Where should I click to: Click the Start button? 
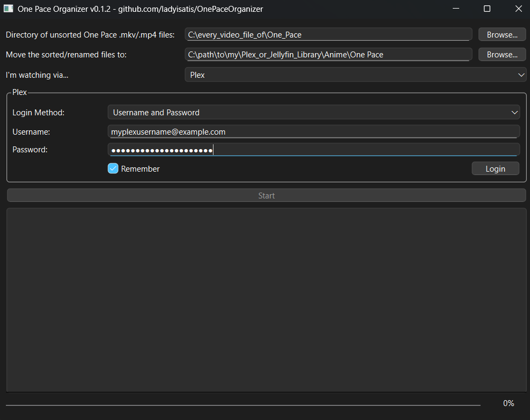[x=267, y=195]
